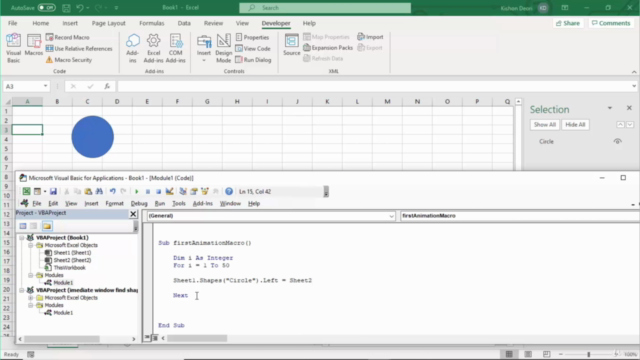Open Excel Add-ins dialog

coord(153,48)
